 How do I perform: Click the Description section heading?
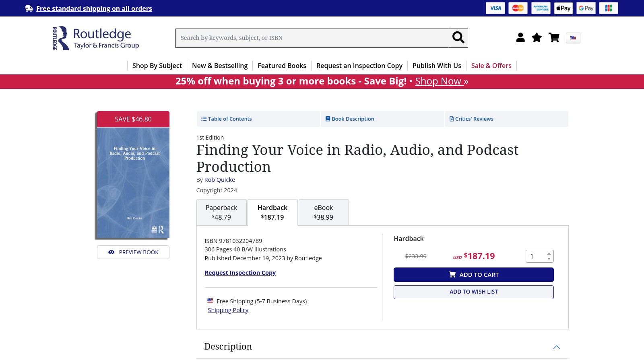point(228,347)
